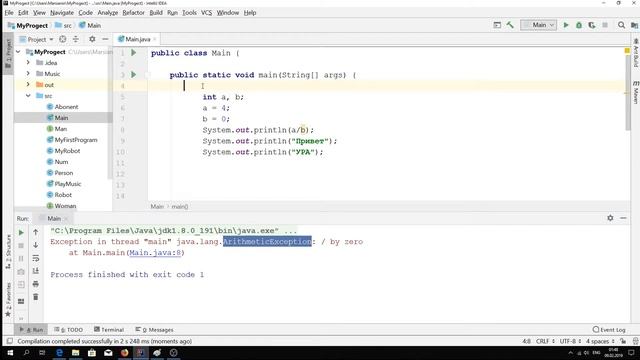The width and height of the screenshot is (640, 360).
Task: Open the Project view dropdown
Action: click(36, 40)
